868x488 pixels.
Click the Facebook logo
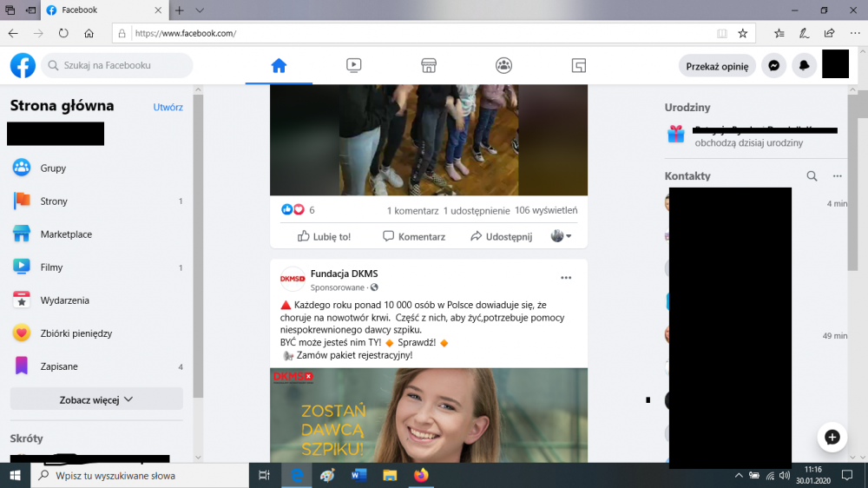(23, 66)
